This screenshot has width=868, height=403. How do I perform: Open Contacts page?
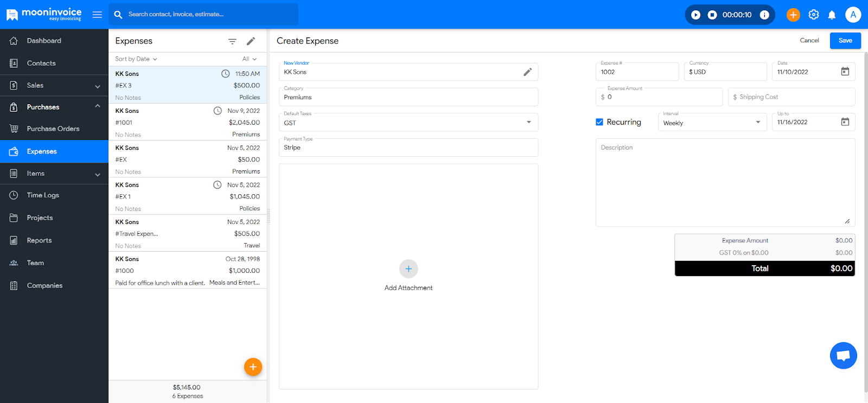tap(54, 63)
